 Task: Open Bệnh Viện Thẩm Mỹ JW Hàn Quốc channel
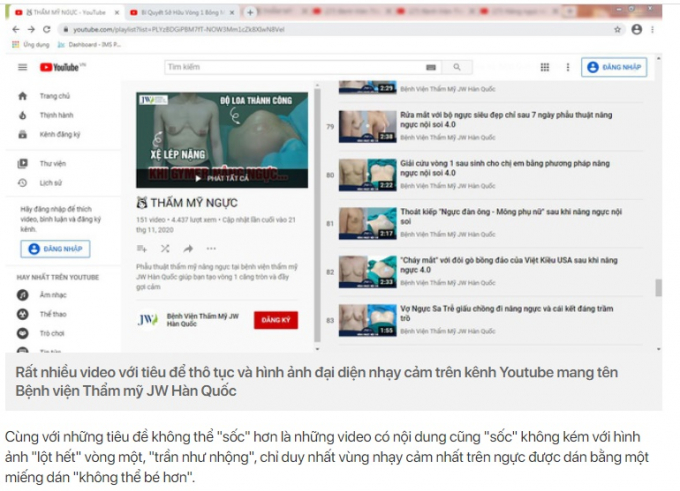pos(203,320)
